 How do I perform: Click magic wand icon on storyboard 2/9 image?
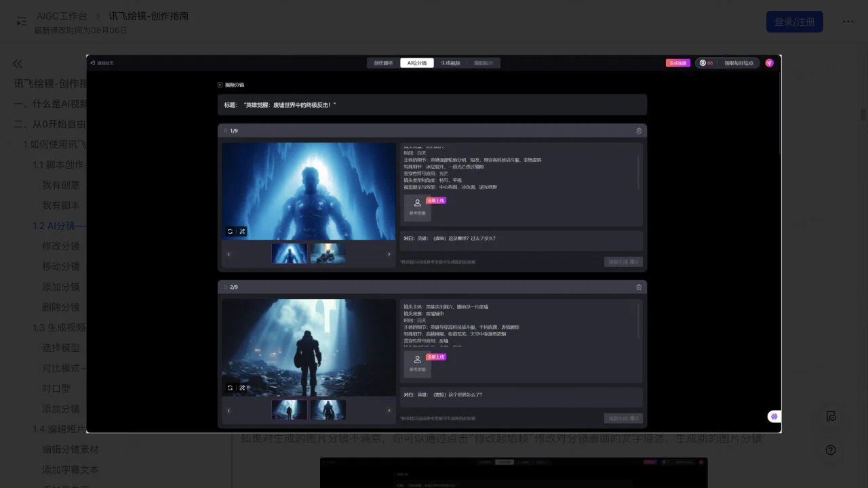pyautogui.click(x=242, y=388)
